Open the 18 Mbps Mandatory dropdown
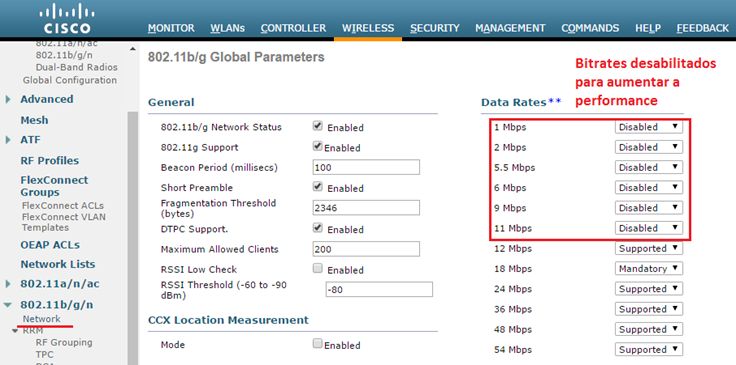This screenshot has height=365, width=736. click(x=649, y=269)
